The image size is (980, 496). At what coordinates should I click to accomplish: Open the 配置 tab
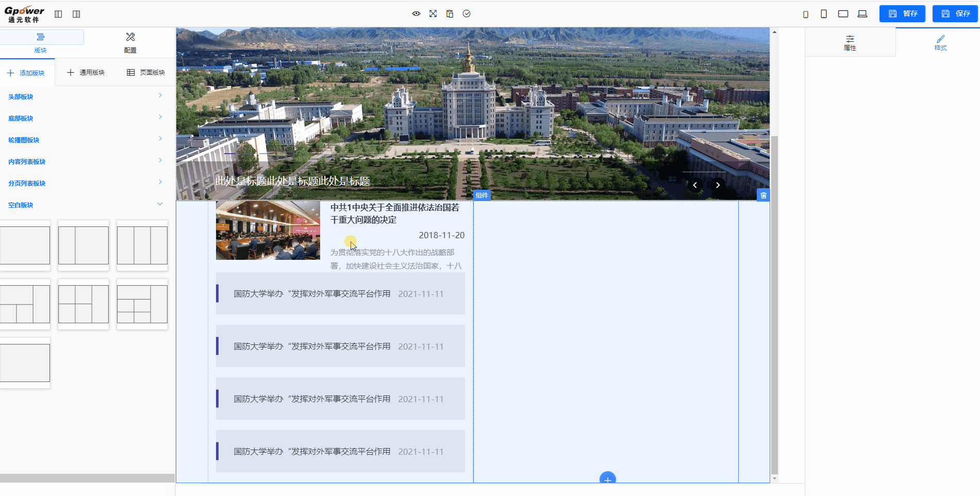pos(130,43)
